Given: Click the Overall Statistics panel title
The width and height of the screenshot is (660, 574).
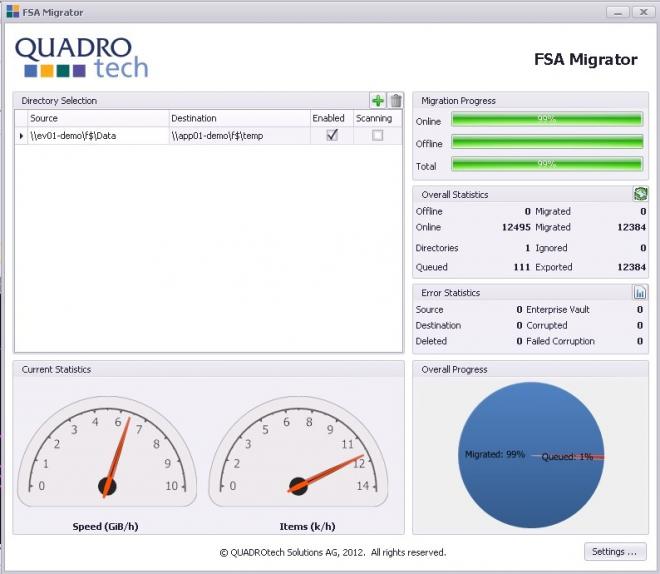Looking at the screenshot, I should pos(455,194).
